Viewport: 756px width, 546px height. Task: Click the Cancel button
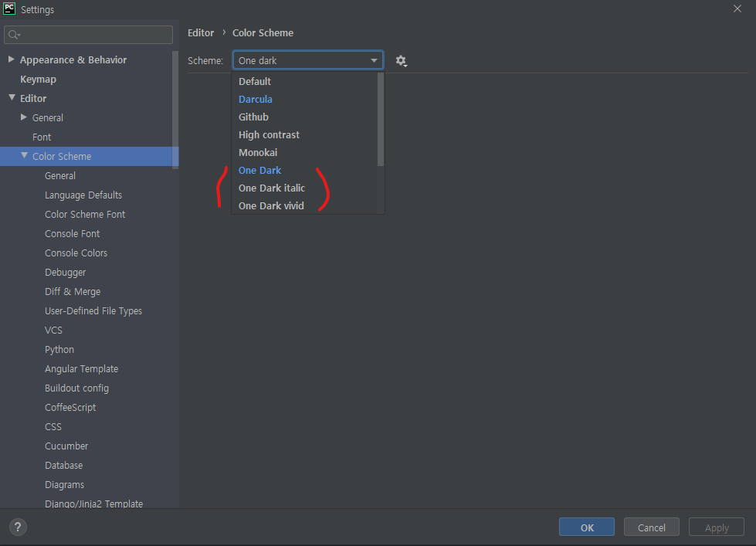pyautogui.click(x=652, y=527)
